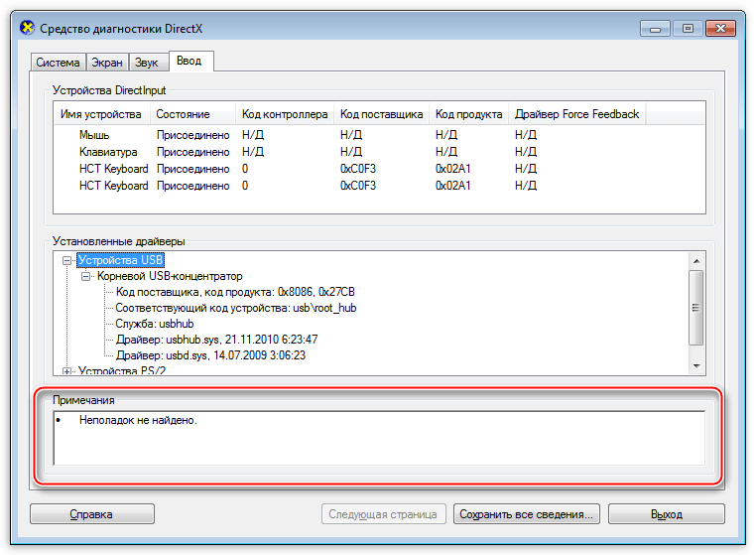
Task: Click the Код поставщика column header
Action: tap(381, 114)
